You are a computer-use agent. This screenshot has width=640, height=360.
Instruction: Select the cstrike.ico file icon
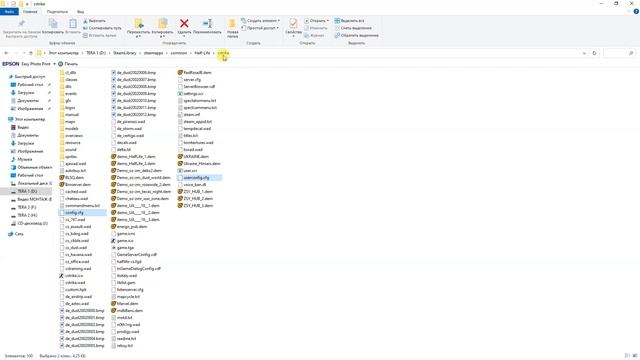pyautogui.click(x=62, y=276)
